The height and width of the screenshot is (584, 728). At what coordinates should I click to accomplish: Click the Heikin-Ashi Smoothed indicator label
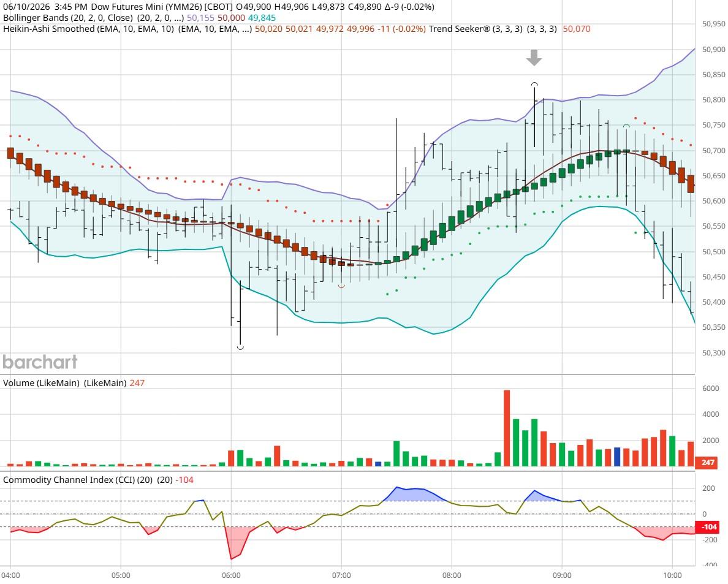[89, 29]
